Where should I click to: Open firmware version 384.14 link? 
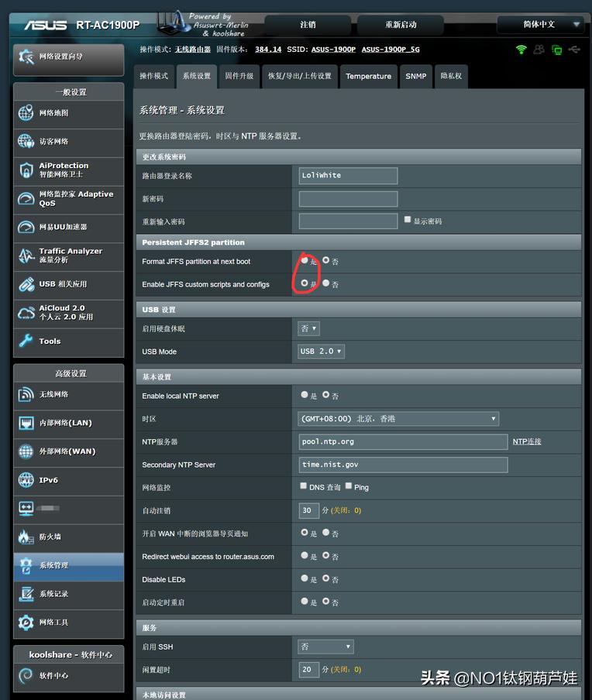click(268, 49)
